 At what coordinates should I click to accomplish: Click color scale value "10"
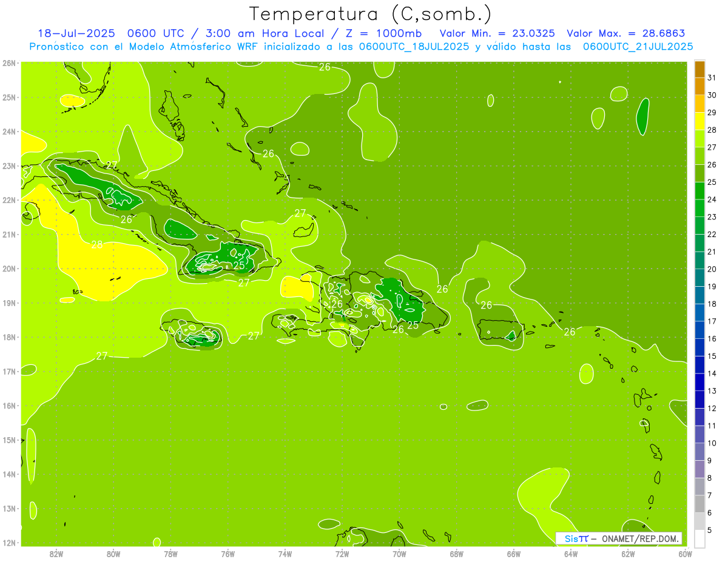click(712, 443)
